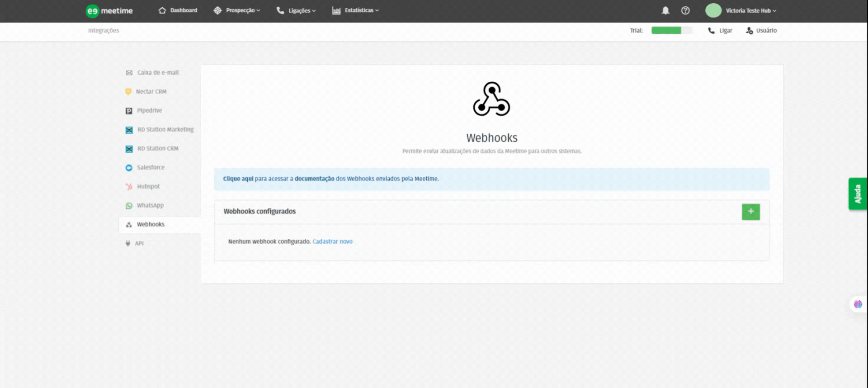The width and height of the screenshot is (868, 388).
Task: Select WhatsApp integration
Action: [150, 206]
